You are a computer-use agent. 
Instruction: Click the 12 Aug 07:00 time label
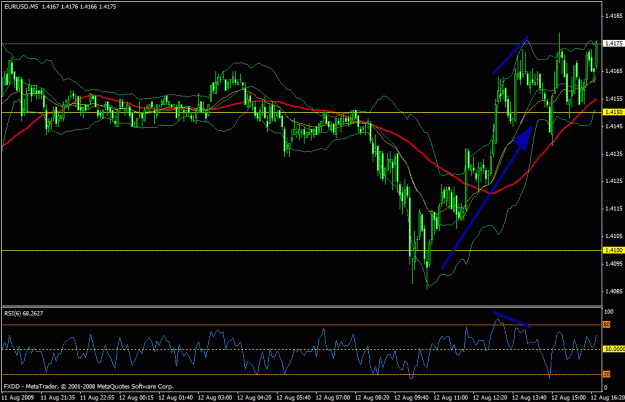pos(333,398)
